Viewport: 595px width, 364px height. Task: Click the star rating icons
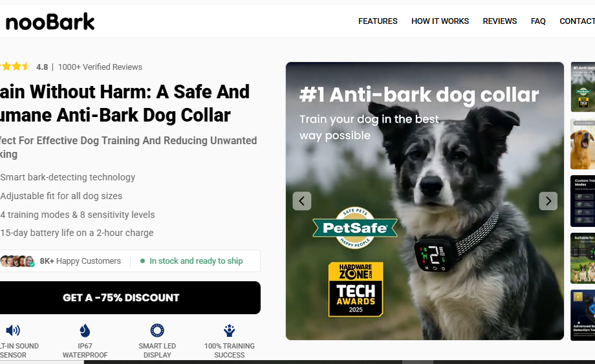[15, 67]
